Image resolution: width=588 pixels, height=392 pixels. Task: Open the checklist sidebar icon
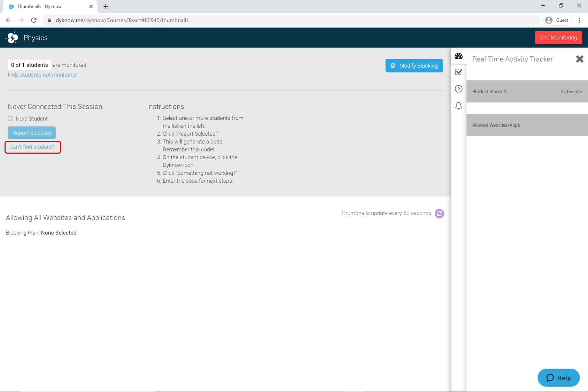(x=458, y=72)
